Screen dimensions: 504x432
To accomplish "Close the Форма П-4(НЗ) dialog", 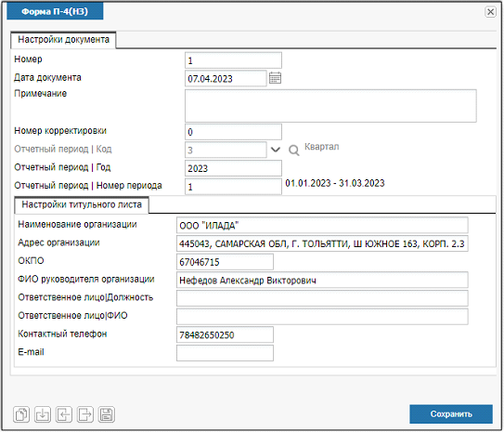I will (x=490, y=12).
